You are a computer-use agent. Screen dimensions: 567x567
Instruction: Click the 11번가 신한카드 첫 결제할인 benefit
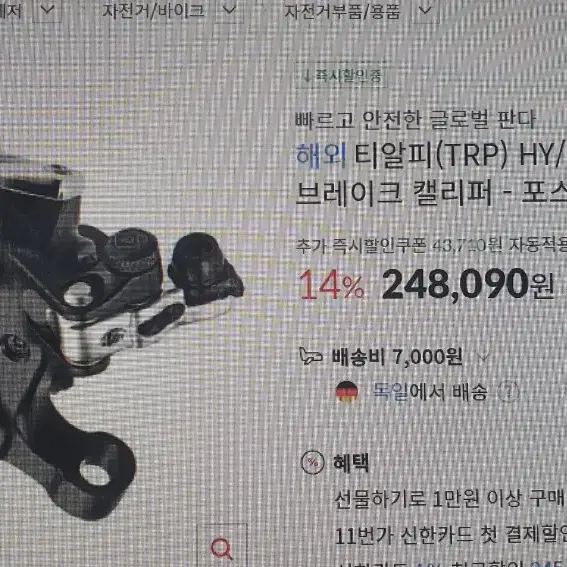point(451,536)
